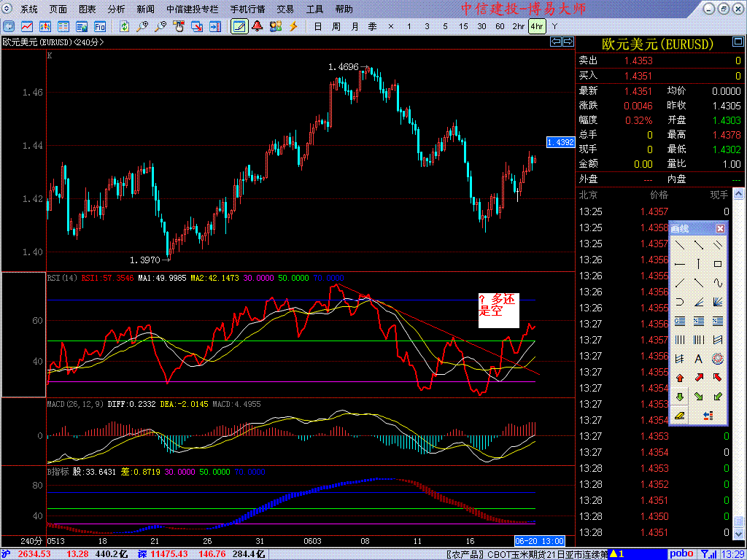Screen dimensions: 747x560
Task: Click the 欧元美元(EURUSD) quote panel title
Action: (657, 44)
